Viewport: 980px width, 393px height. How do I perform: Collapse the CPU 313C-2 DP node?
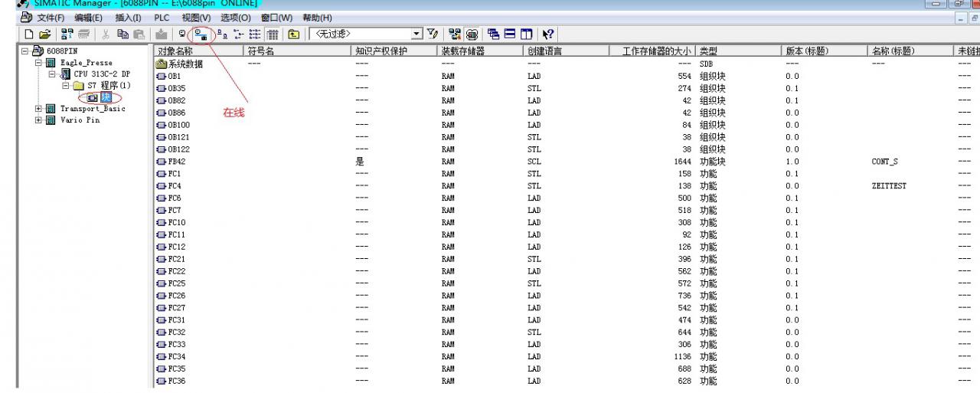coord(52,74)
